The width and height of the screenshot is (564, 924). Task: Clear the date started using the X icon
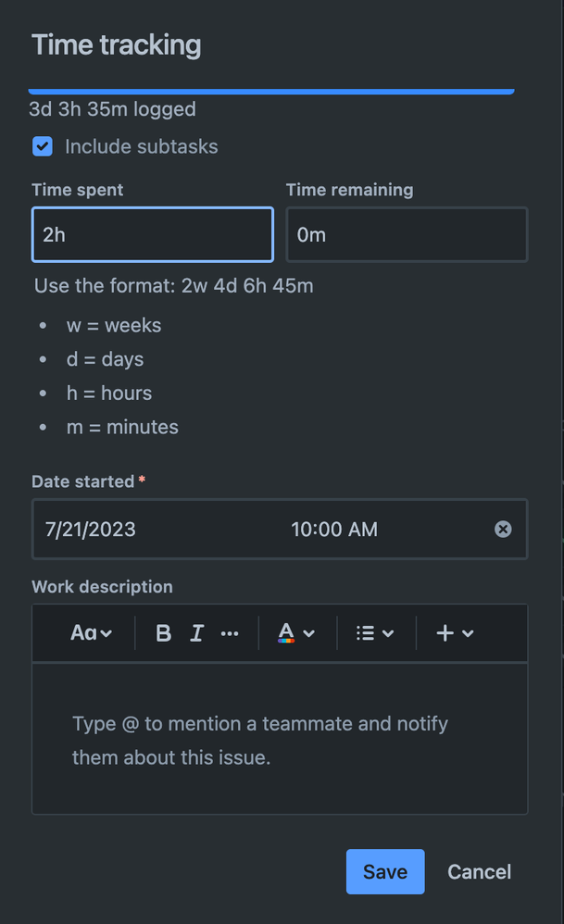[503, 529]
